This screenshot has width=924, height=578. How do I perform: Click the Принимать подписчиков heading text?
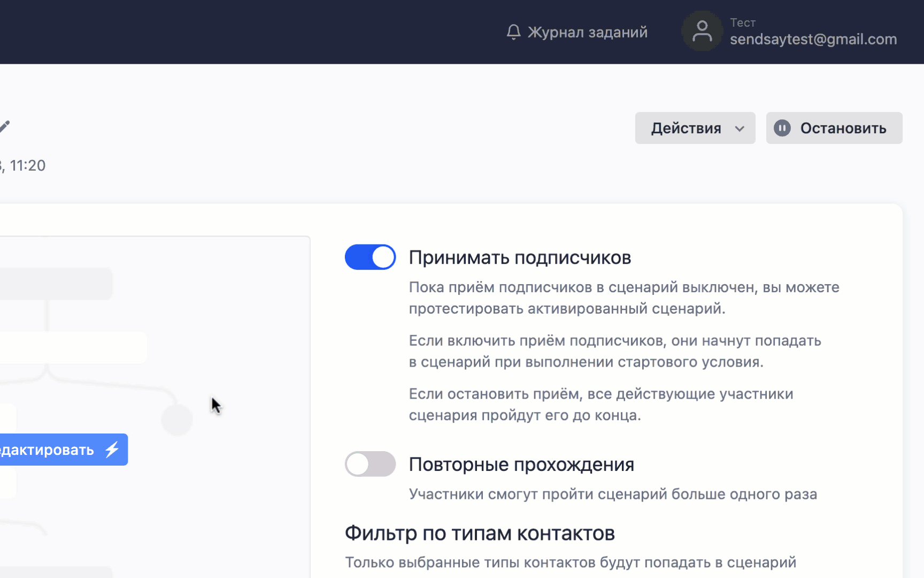[520, 258]
